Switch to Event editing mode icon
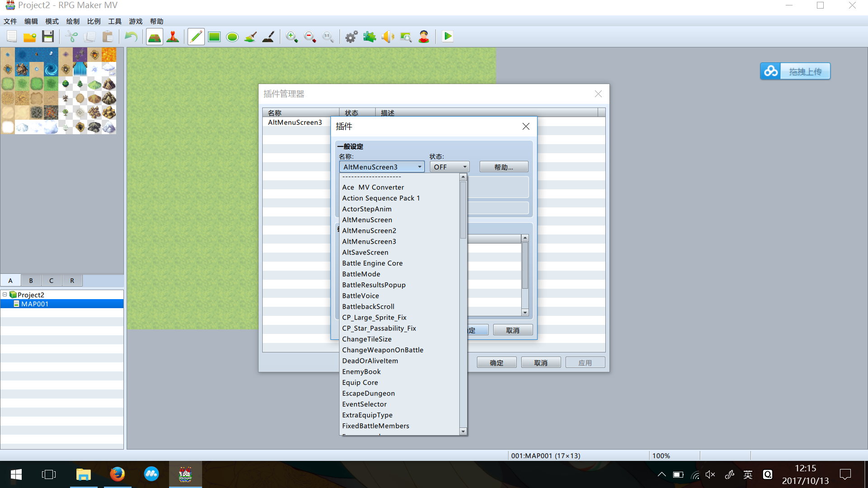 coord(173,37)
